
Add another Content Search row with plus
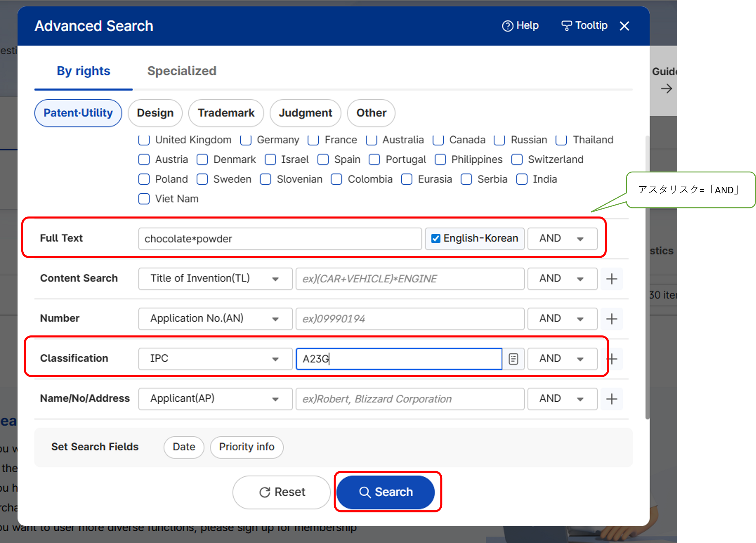pyautogui.click(x=611, y=279)
